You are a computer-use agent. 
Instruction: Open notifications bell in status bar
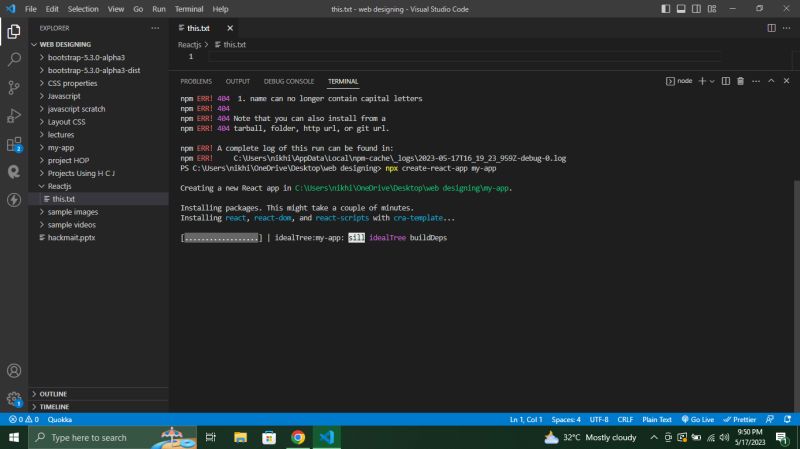click(x=787, y=419)
